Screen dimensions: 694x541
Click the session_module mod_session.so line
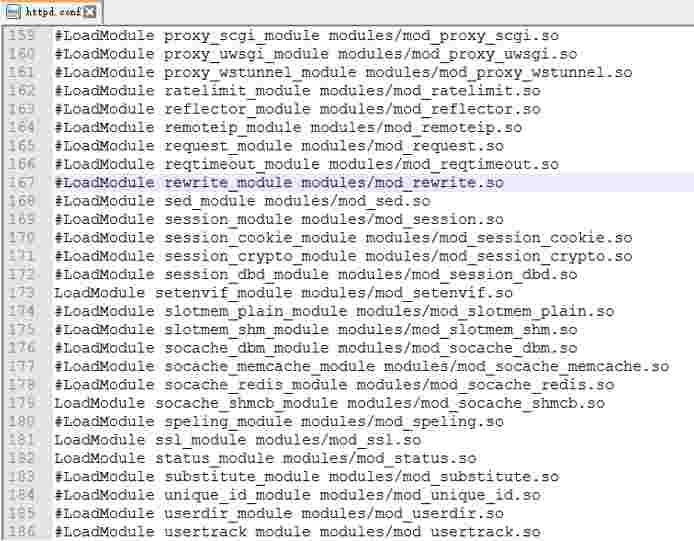pos(279,220)
